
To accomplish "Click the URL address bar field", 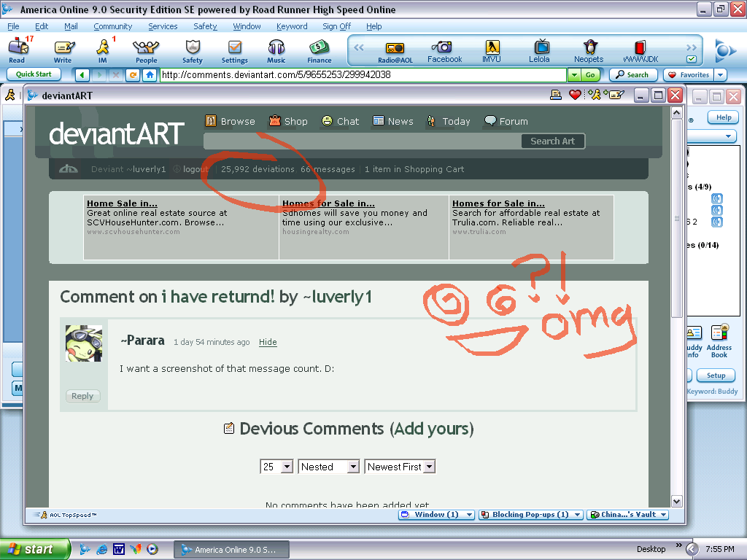I will click(x=363, y=75).
